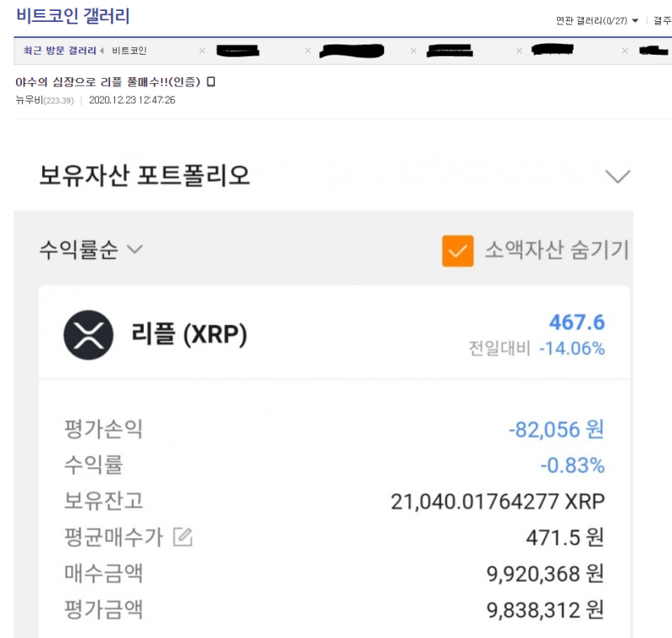Click the XRP price 467.6
672x638 pixels.
(x=577, y=323)
